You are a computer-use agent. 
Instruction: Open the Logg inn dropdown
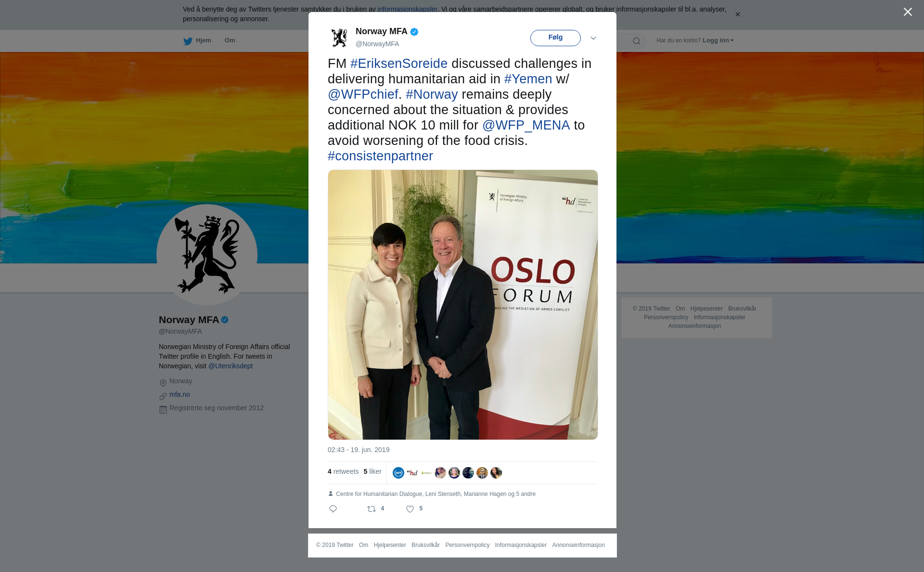(718, 40)
